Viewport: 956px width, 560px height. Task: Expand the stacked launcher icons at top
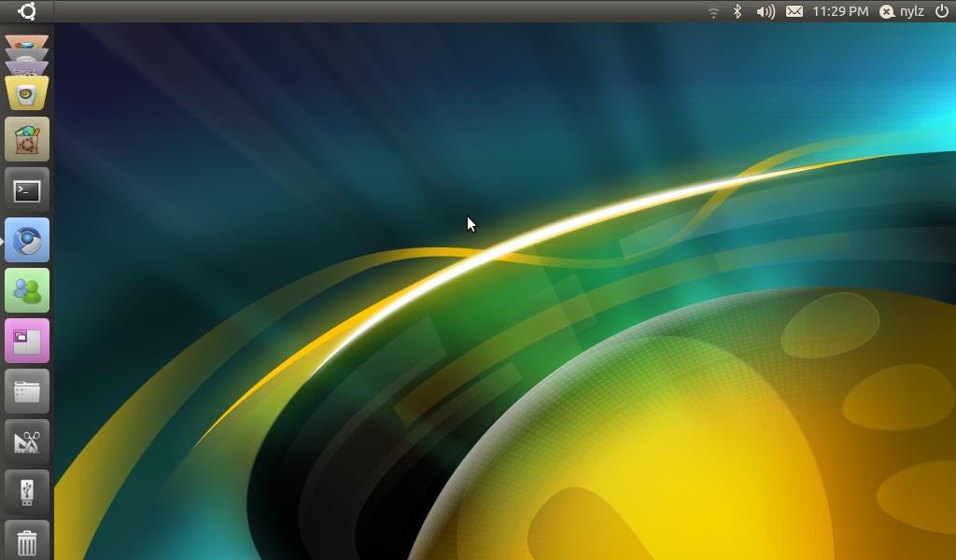(x=27, y=53)
